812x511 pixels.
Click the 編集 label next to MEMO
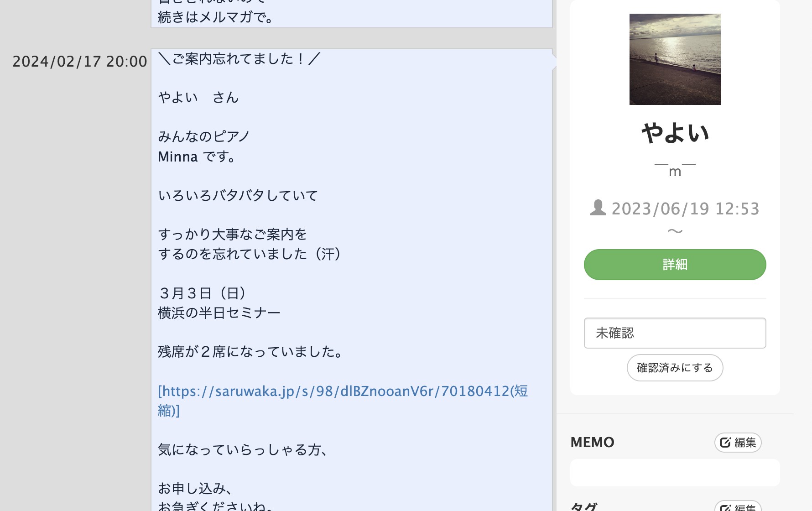coord(745,443)
